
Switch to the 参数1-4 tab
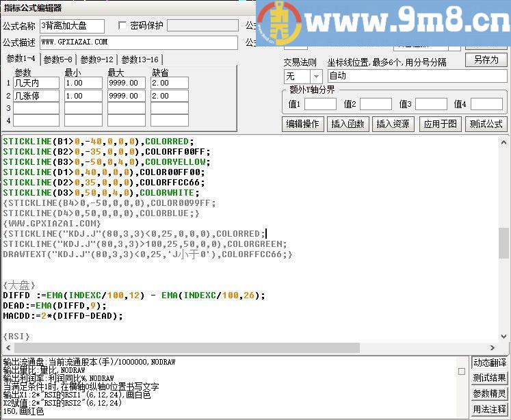point(21,59)
